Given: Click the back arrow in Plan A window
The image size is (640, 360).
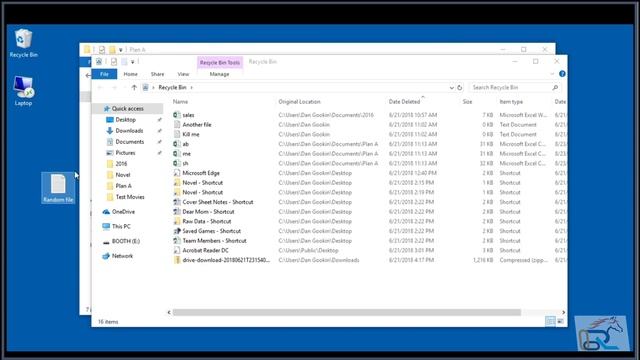Looking at the screenshot, I should [87, 75].
